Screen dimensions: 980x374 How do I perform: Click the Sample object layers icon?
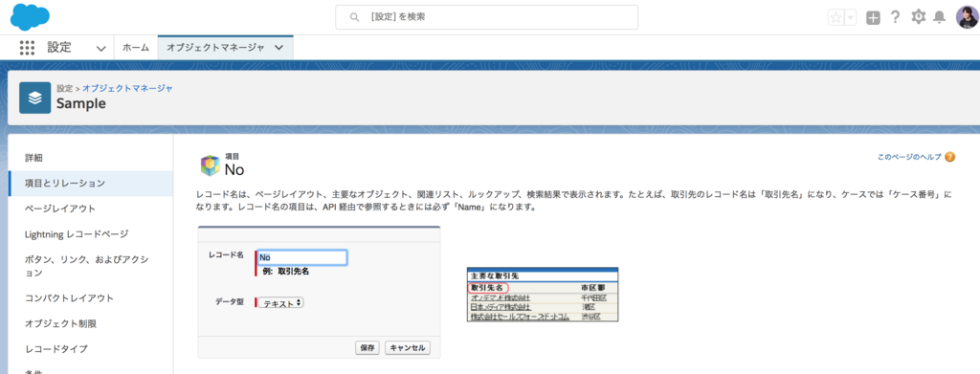35,98
